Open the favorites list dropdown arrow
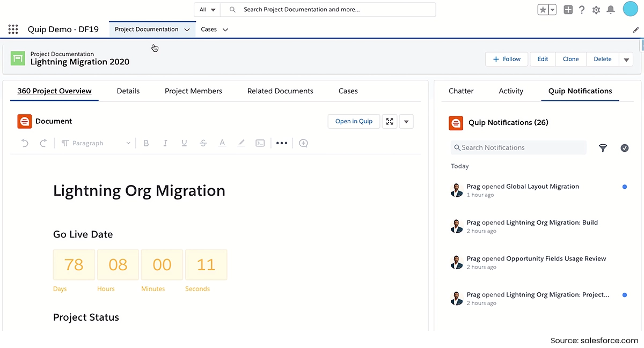 tap(553, 10)
